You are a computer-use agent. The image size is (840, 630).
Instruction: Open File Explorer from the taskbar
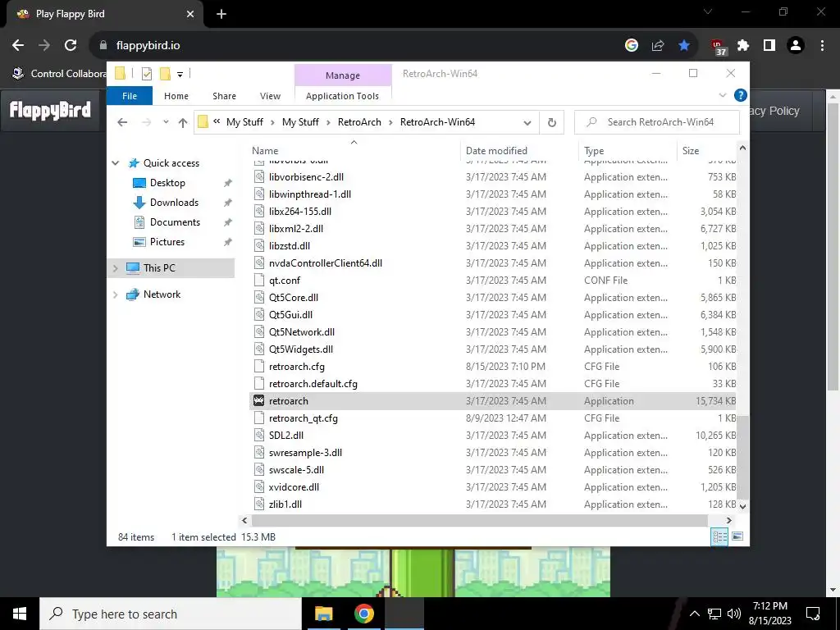coord(323,614)
